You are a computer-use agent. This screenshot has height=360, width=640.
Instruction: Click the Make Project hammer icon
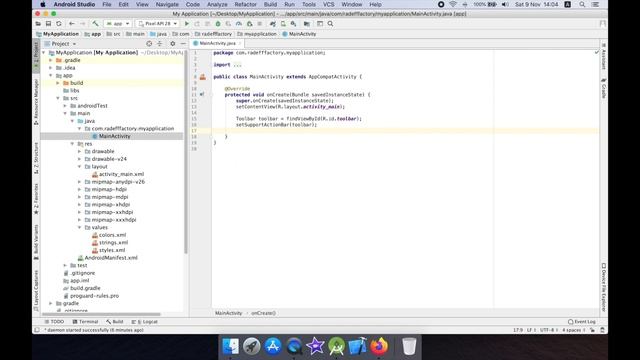pyautogui.click(x=95, y=24)
